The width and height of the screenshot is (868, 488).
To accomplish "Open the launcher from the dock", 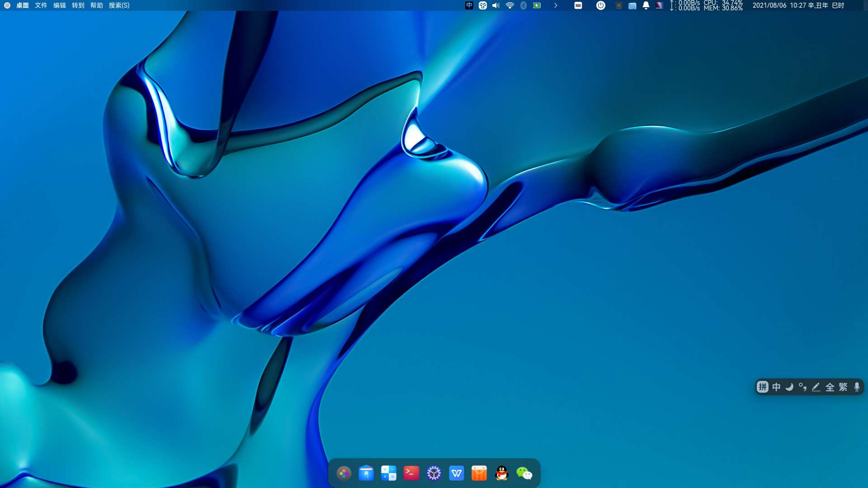I will point(344,473).
